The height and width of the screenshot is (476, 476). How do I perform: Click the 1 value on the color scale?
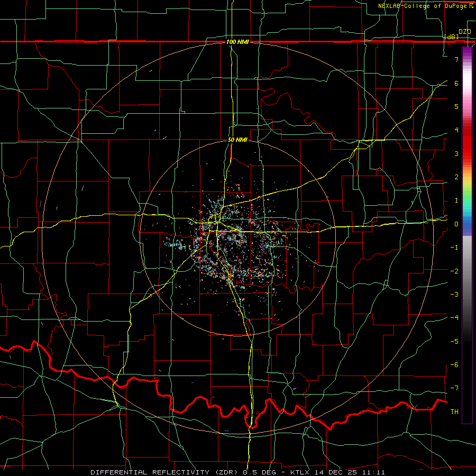[456, 200]
